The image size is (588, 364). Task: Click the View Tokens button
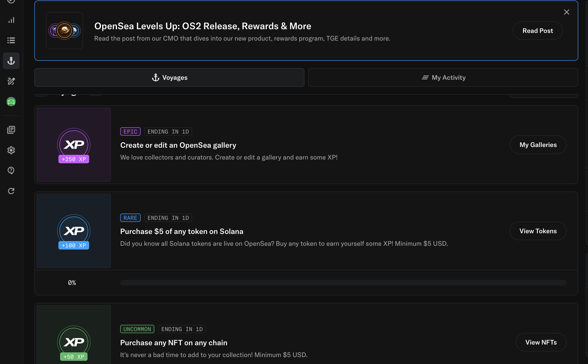[x=538, y=231]
